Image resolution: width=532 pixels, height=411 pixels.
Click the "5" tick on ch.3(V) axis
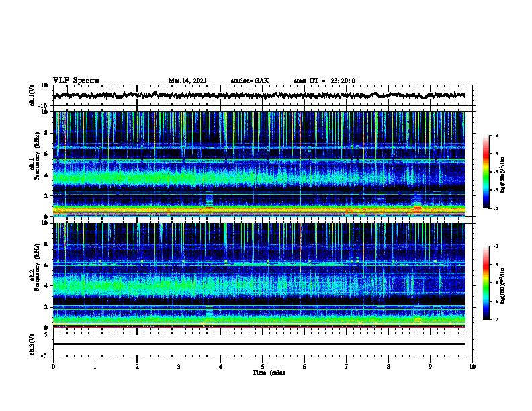tap(46, 334)
